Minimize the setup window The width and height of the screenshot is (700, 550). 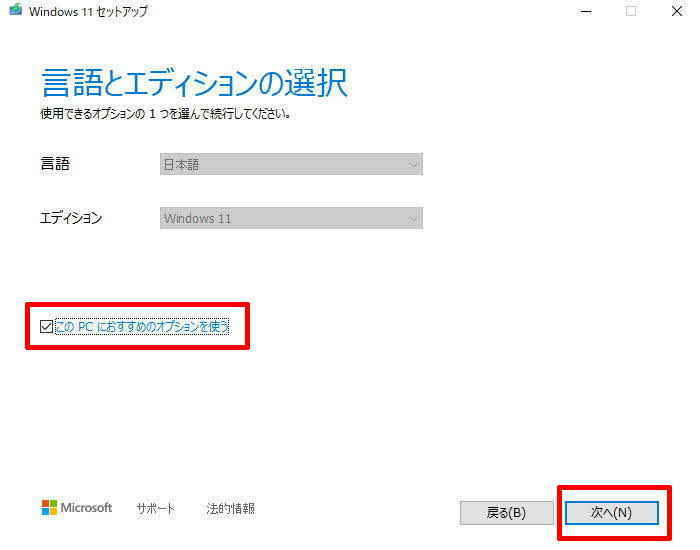pos(586,11)
